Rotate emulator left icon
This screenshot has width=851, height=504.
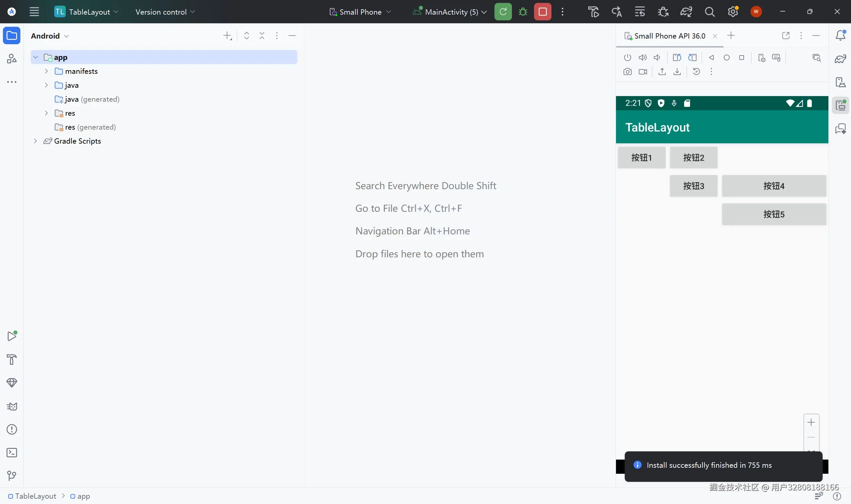point(677,58)
